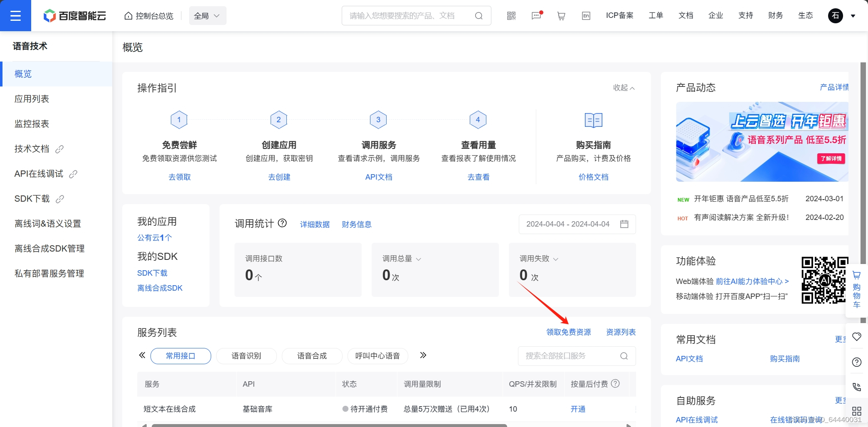This screenshot has width=868, height=427.
Task: Select the 语音合成 tab
Action: 312,356
